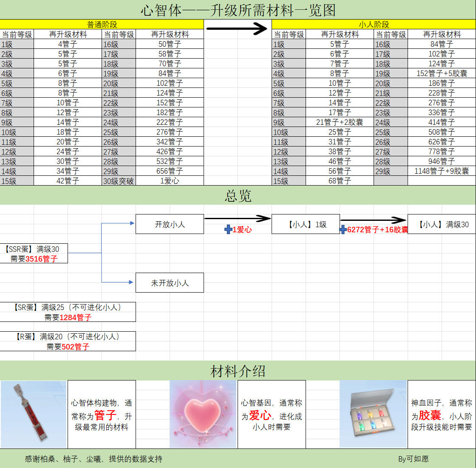Click the red 502管子 text
Screen dimensions: 476x468
(x=75, y=347)
